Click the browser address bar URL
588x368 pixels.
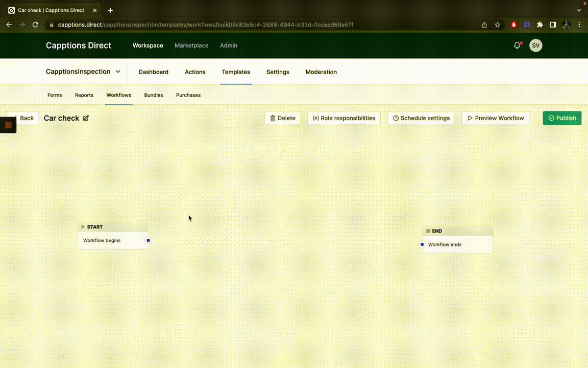point(206,25)
